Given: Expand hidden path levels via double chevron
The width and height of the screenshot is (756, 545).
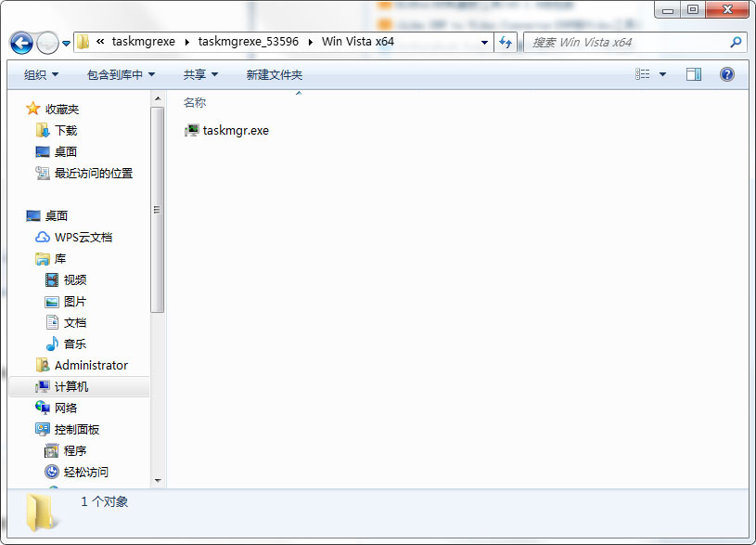Looking at the screenshot, I should 100,42.
